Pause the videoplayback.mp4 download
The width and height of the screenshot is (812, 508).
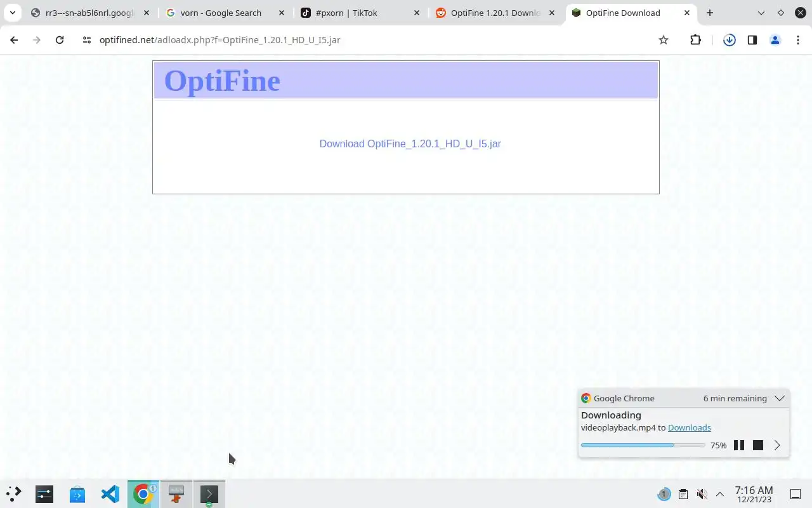(739, 445)
